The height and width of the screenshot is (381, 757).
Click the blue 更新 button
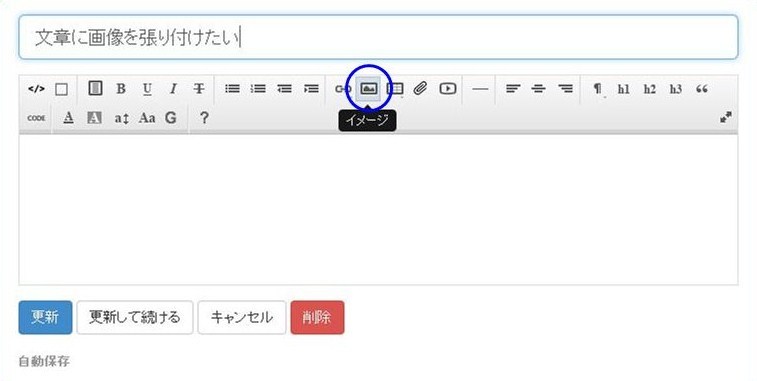point(45,317)
